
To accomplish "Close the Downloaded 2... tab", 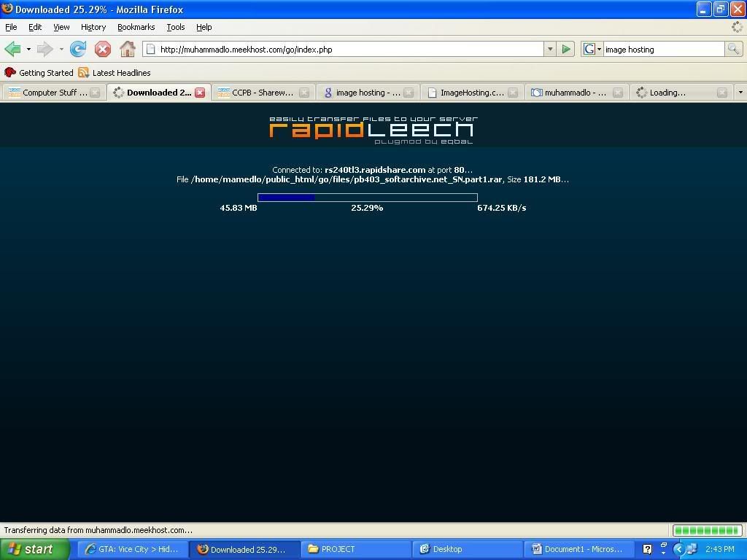I will (200, 93).
